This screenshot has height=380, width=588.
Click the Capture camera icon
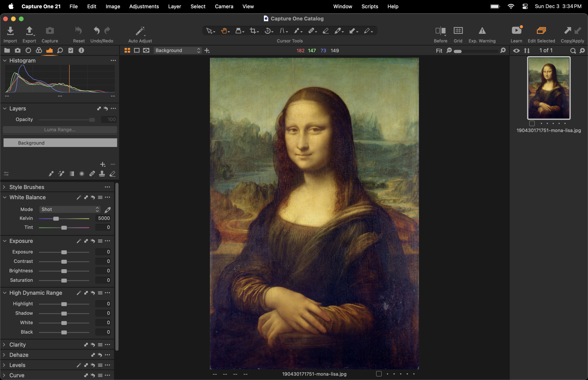(x=50, y=31)
